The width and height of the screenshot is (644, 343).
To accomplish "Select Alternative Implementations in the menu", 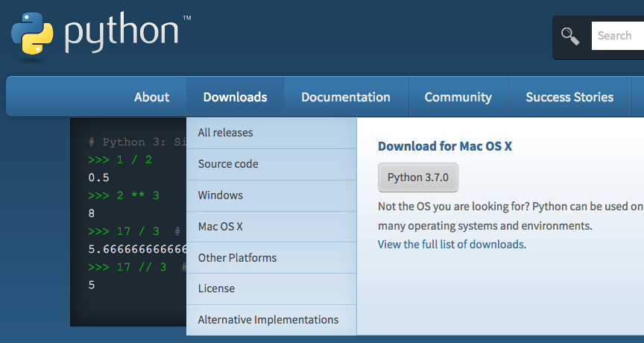I will [268, 320].
